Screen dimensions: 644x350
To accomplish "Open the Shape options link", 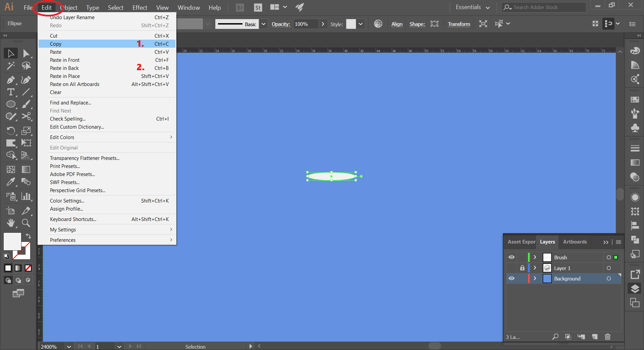I will (x=417, y=24).
